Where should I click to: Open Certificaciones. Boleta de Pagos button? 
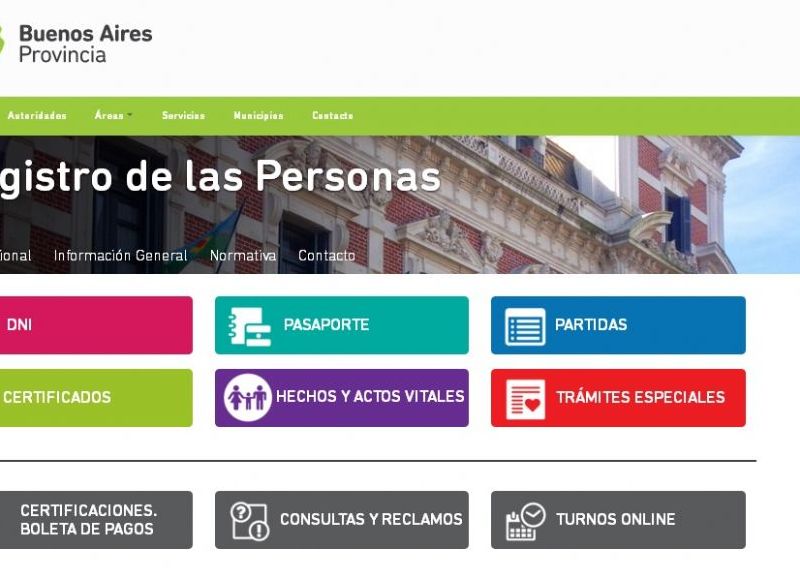(96, 520)
